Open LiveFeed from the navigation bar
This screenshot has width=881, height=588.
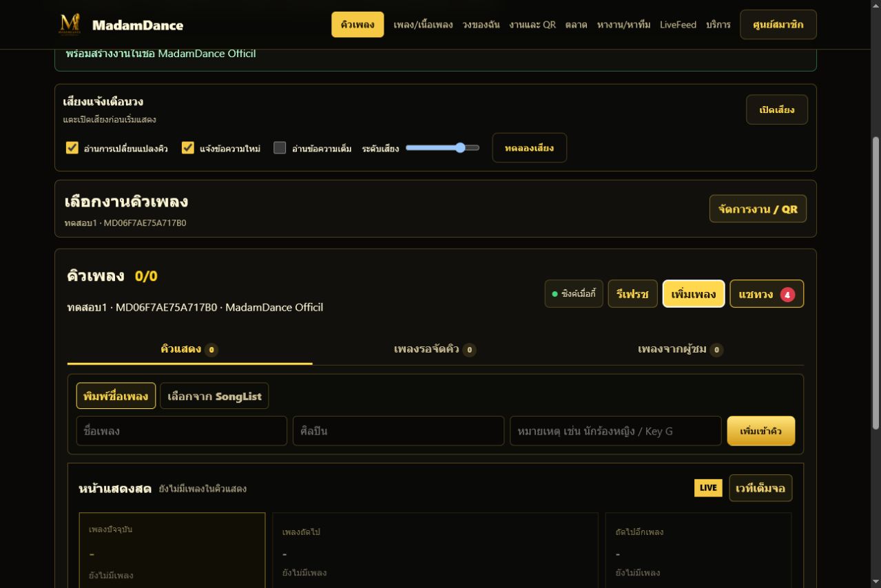(x=678, y=25)
